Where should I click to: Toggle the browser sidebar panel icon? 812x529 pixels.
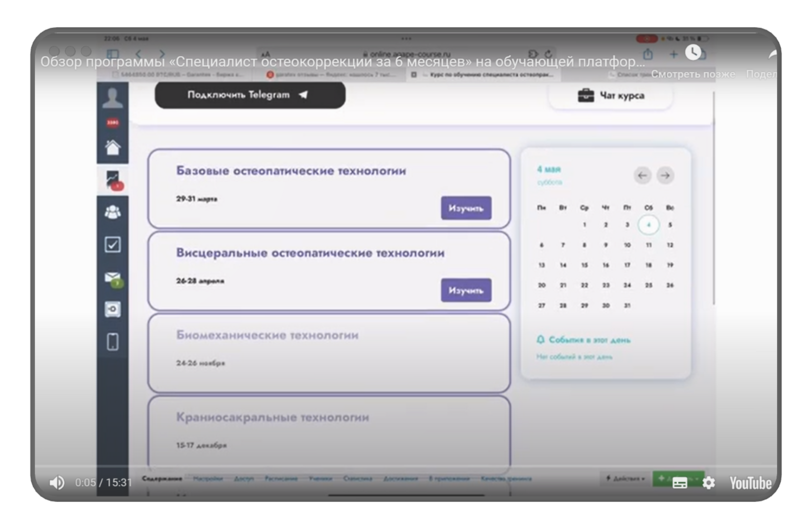(113, 54)
